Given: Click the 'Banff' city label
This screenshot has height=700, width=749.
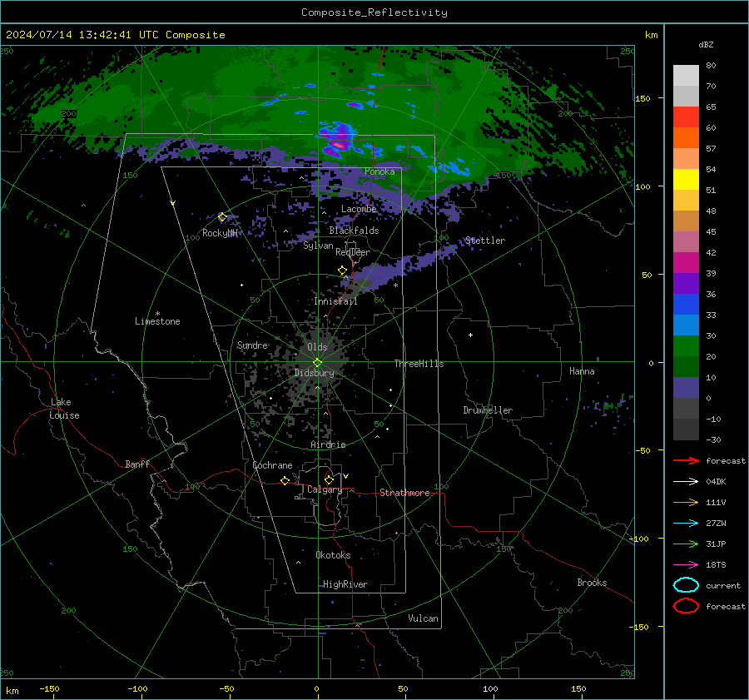Looking at the screenshot, I should click(x=137, y=464).
